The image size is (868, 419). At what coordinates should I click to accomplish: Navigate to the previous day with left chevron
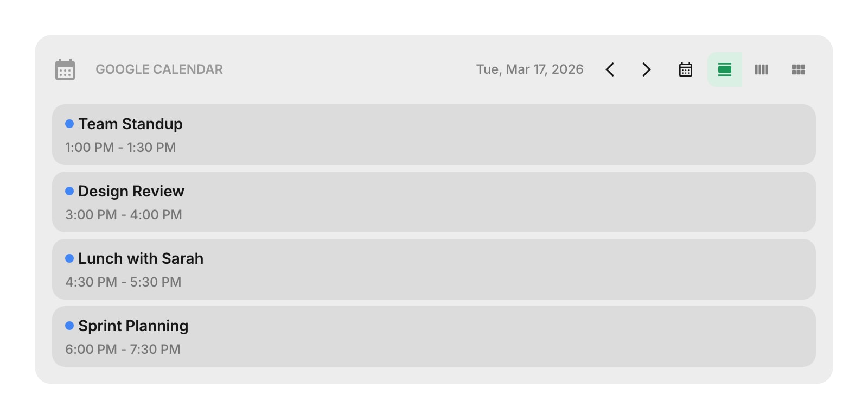tap(610, 69)
